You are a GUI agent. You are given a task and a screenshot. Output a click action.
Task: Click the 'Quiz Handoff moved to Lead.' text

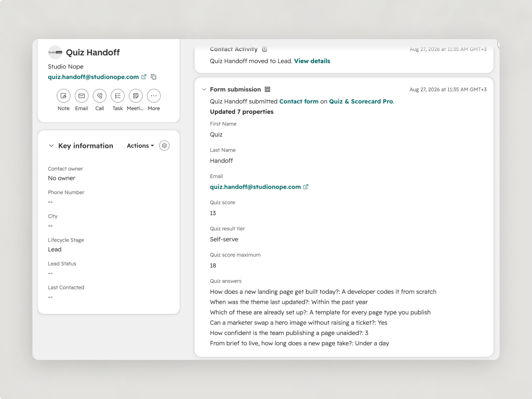tap(251, 61)
